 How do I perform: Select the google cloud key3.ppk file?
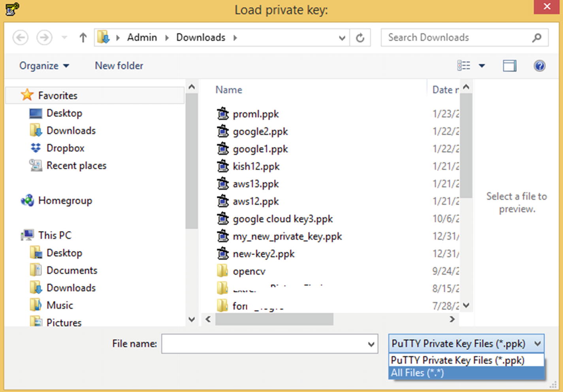coord(283,219)
